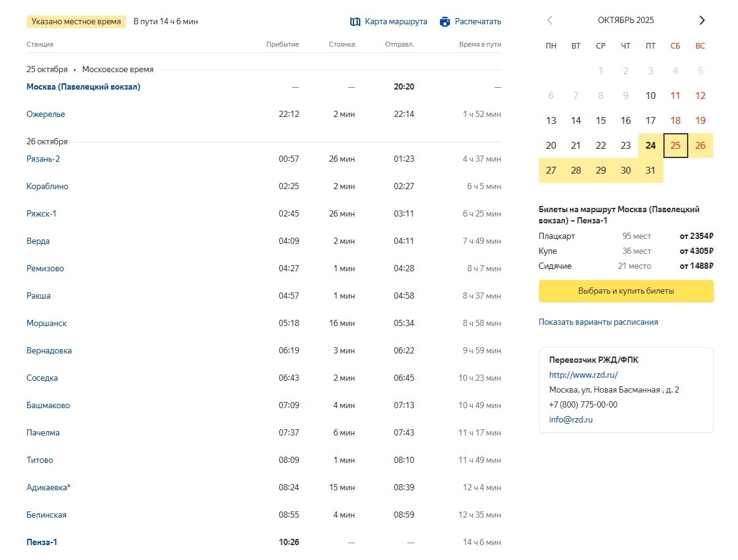Click the Перевозчик РЖД/ФПК heading

pyautogui.click(x=594, y=360)
